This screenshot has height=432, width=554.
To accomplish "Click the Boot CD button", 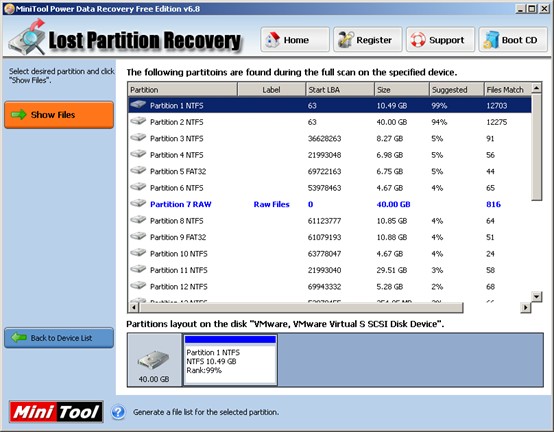I will [x=513, y=40].
